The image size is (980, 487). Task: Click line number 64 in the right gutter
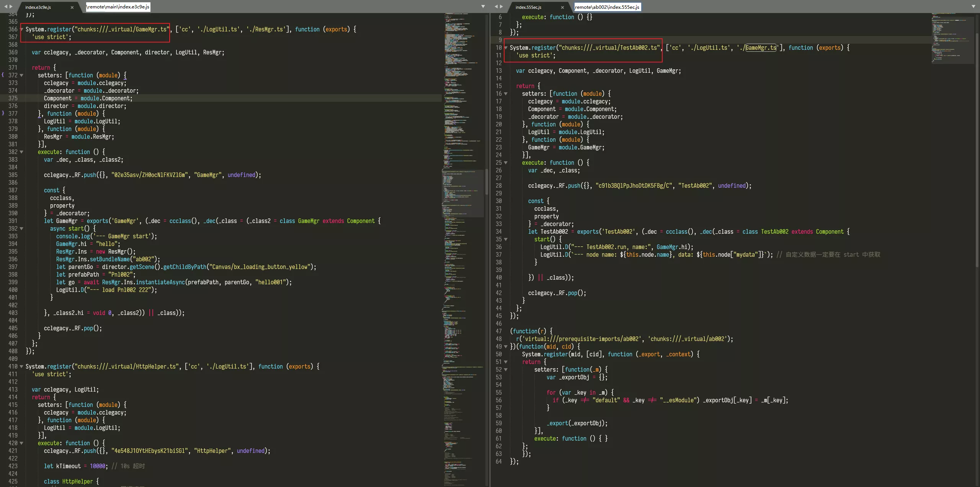coord(499,462)
